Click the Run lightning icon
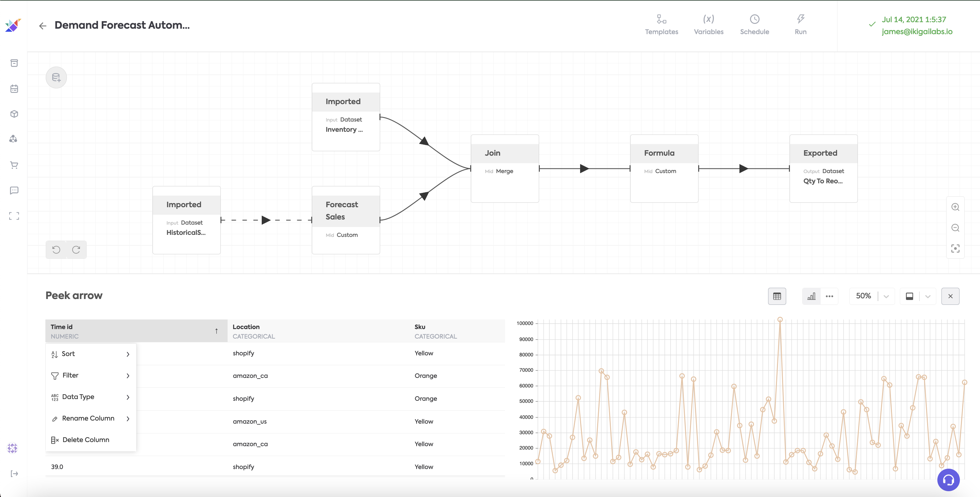This screenshot has width=980, height=497. coord(800,24)
